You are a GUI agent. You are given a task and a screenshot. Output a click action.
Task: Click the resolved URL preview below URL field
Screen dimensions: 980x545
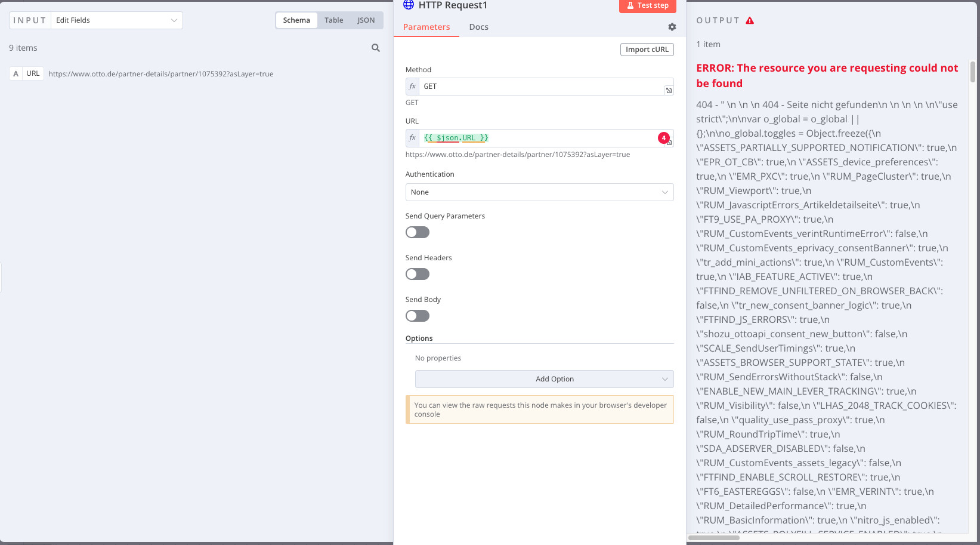(518, 155)
